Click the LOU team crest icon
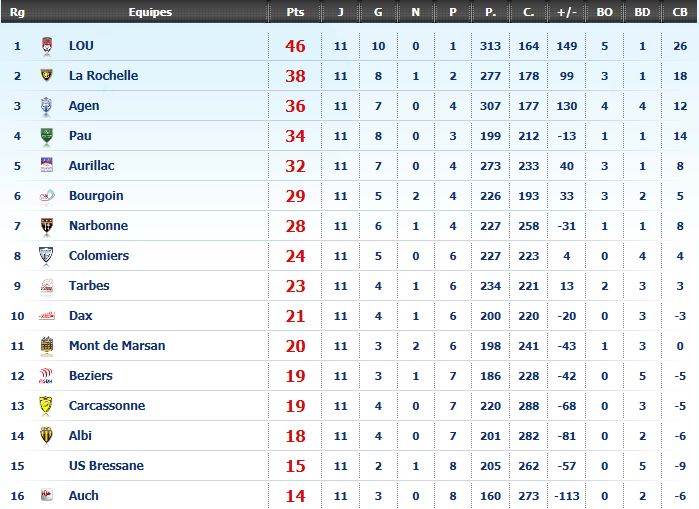The width and height of the screenshot is (699, 509). 47,46
